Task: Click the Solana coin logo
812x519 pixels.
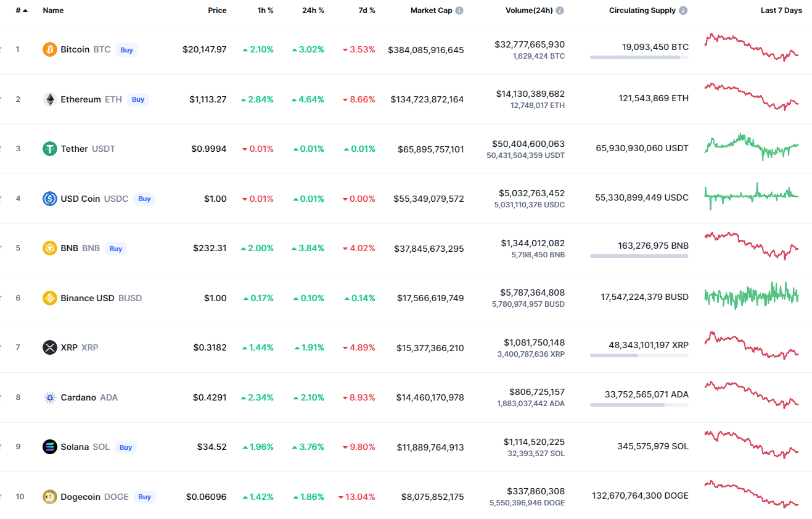Action: (x=50, y=447)
